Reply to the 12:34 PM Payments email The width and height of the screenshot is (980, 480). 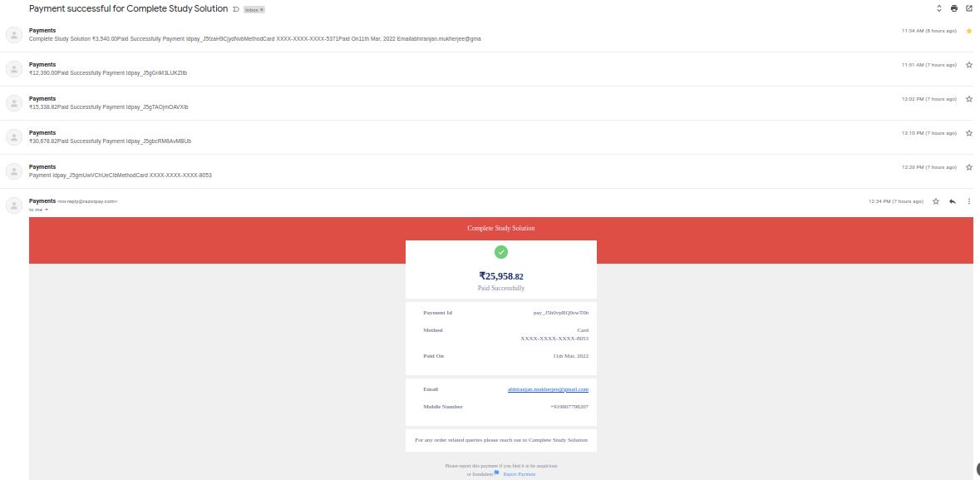point(953,201)
